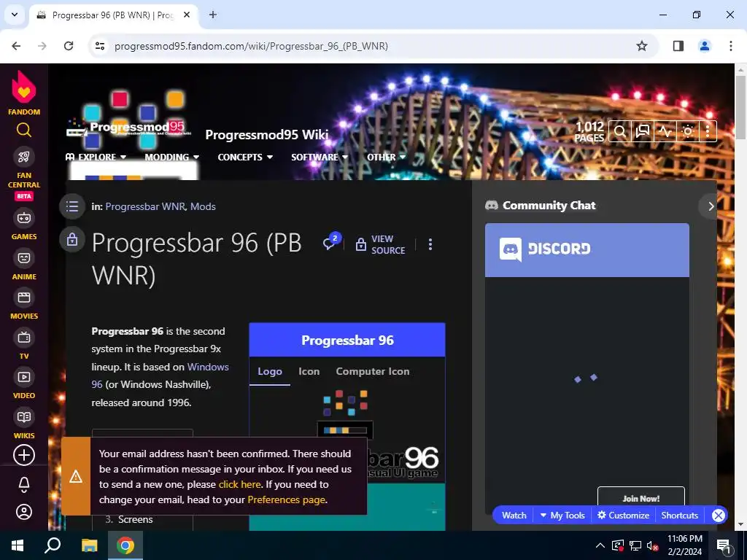Bookmark page with star icon
The width and height of the screenshot is (747, 560).
click(x=642, y=46)
